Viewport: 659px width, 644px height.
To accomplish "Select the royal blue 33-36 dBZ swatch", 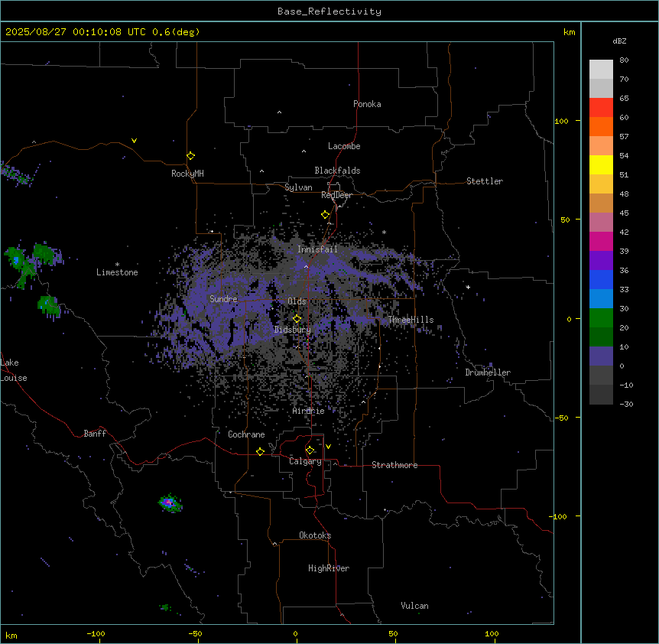I will tap(601, 279).
